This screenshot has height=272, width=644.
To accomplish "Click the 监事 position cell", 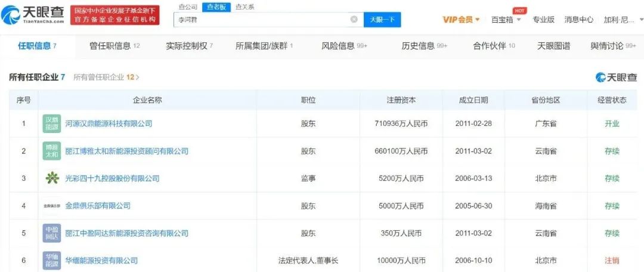I will tap(308, 178).
